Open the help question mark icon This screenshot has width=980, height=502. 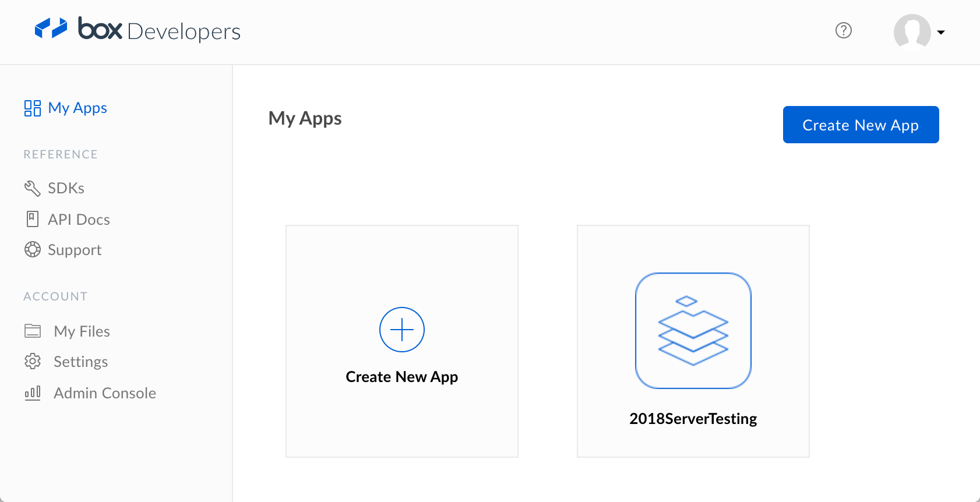coord(844,30)
